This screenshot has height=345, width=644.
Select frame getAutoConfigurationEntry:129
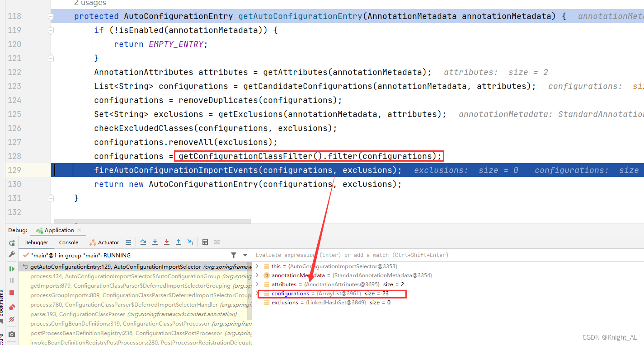[x=135, y=267]
